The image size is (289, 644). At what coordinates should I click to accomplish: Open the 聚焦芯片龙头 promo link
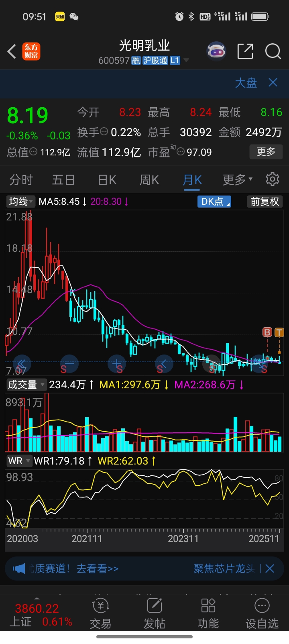click(224, 569)
